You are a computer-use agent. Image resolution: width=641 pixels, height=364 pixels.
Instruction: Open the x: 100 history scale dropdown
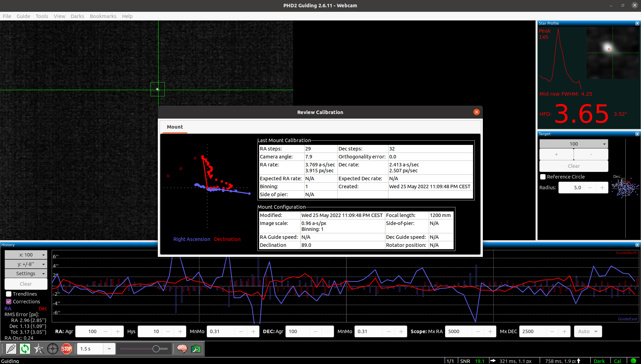pos(26,255)
